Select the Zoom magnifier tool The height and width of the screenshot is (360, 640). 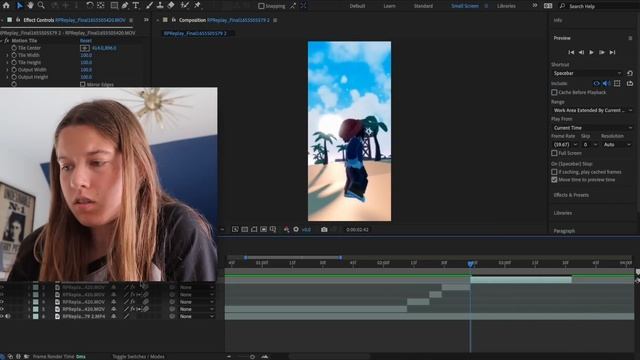pos(41,5)
